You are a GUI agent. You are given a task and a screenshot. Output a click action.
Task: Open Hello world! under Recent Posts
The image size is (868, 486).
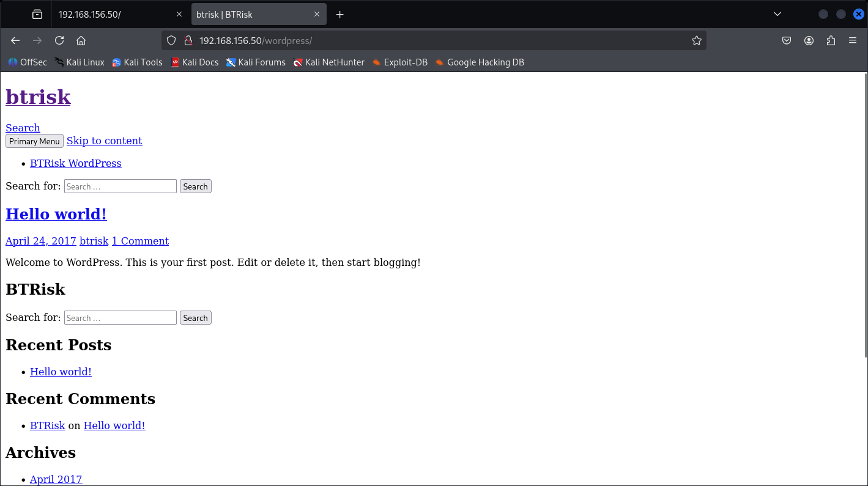(x=61, y=372)
